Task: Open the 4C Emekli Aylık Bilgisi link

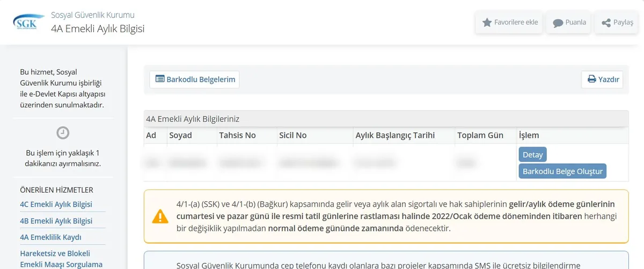Action: click(56, 205)
